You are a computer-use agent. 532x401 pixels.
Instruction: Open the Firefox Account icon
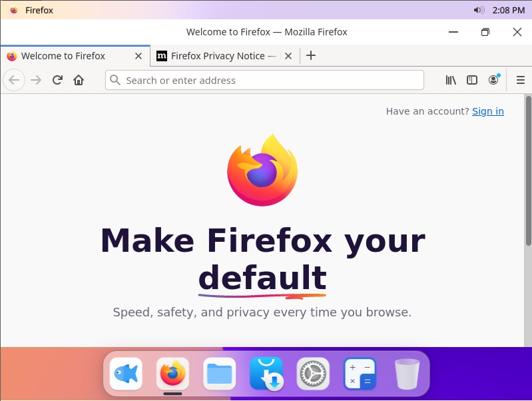[x=493, y=80]
